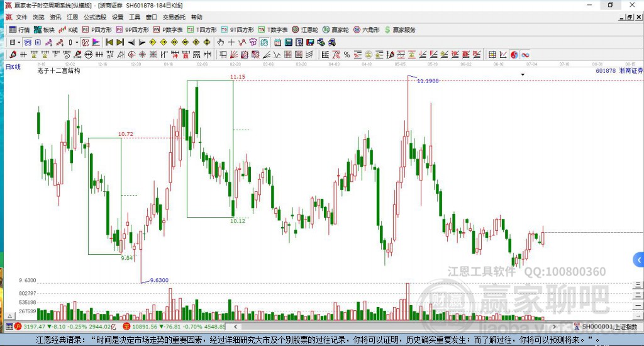Open the P数字表 number table

(168, 30)
